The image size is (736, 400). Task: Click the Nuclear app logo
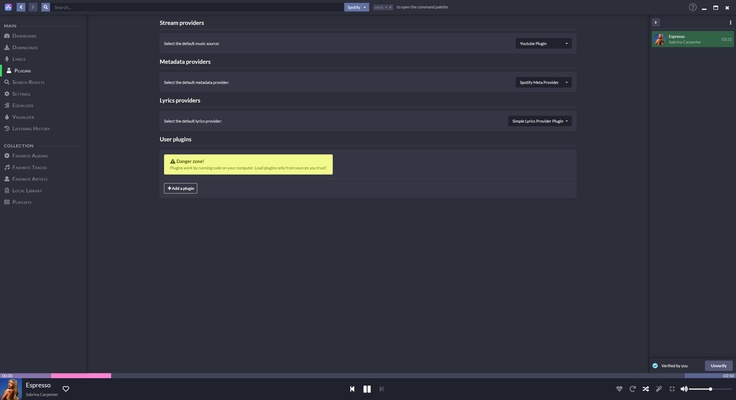(8, 7)
